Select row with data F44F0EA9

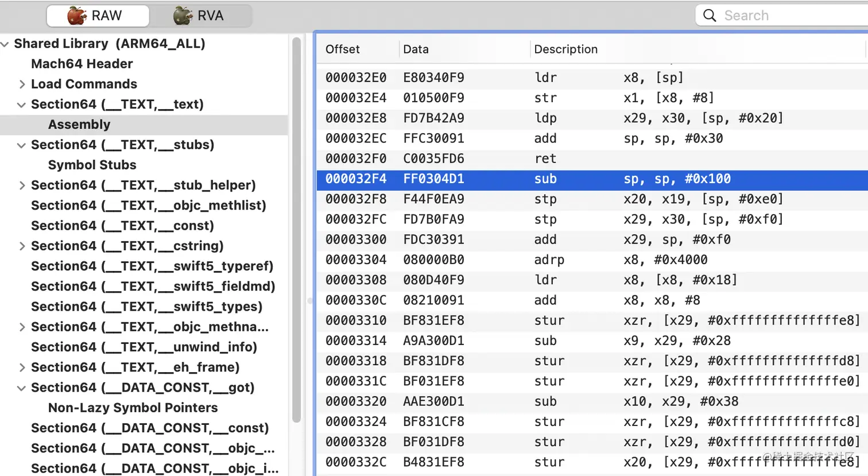tap(592, 199)
